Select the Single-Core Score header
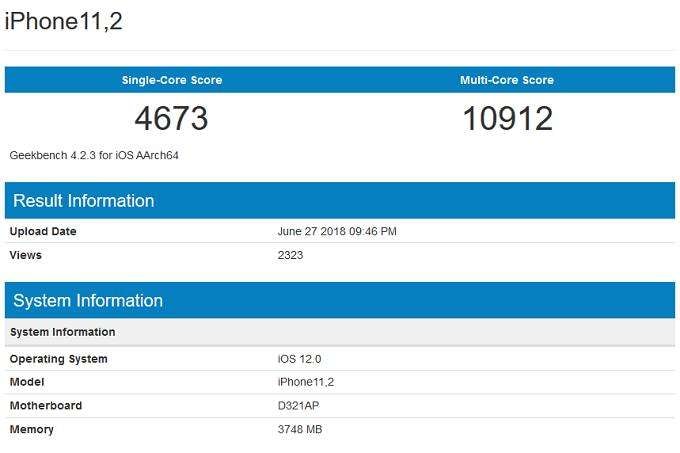 click(x=172, y=80)
